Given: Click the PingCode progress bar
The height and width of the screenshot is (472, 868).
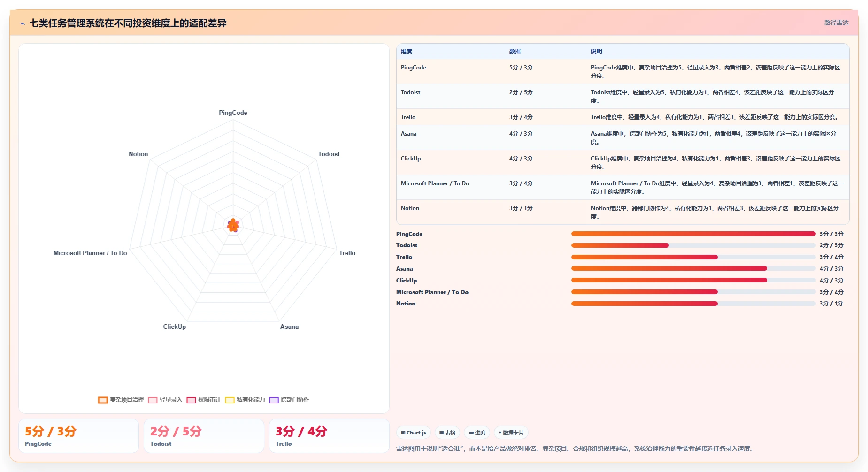Looking at the screenshot, I should click(693, 234).
